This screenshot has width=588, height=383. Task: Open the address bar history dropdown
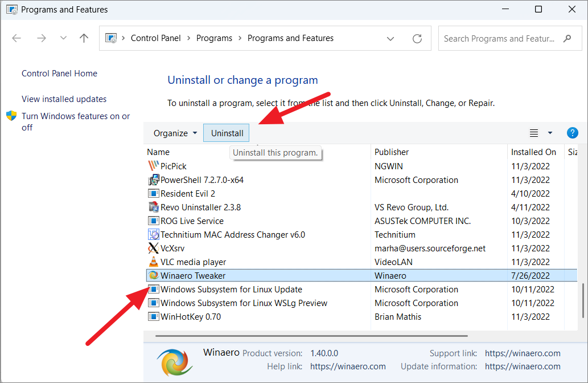click(x=390, y=38)
